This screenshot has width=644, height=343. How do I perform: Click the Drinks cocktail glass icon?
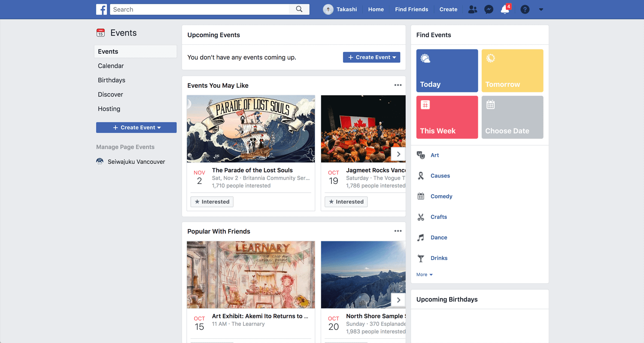tap(421, 258)
